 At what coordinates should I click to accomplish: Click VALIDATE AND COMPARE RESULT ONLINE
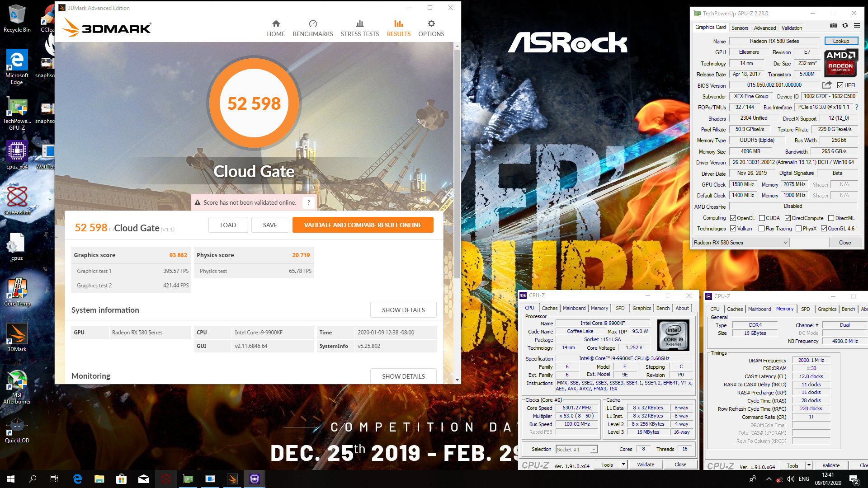[363, 225]
